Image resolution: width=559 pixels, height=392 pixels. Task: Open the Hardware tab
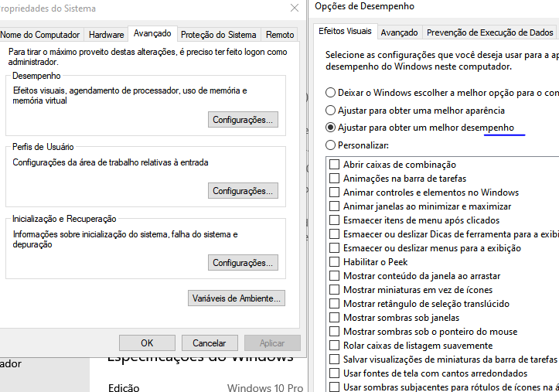coord(106,35)
